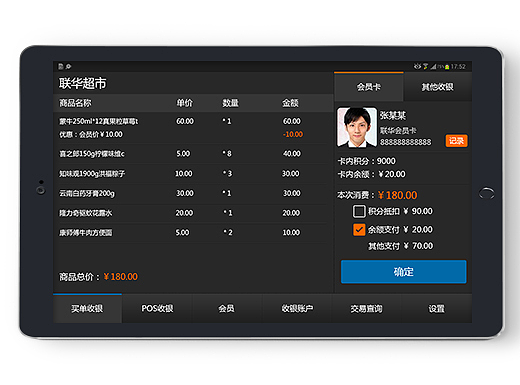The image size is (520, 385).
Task: Click the 17:52 clock in status bar
Action: (458, 67)
